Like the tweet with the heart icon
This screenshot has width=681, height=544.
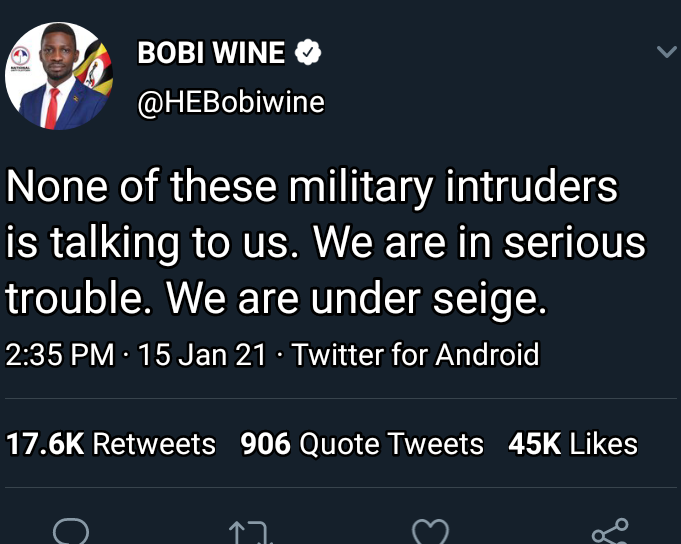(430, 531)
